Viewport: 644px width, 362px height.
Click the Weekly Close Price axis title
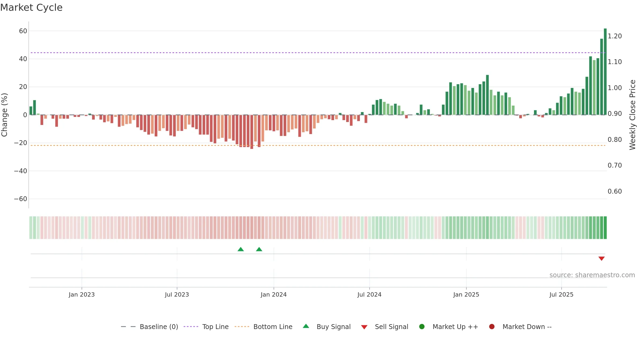[632, 115]
